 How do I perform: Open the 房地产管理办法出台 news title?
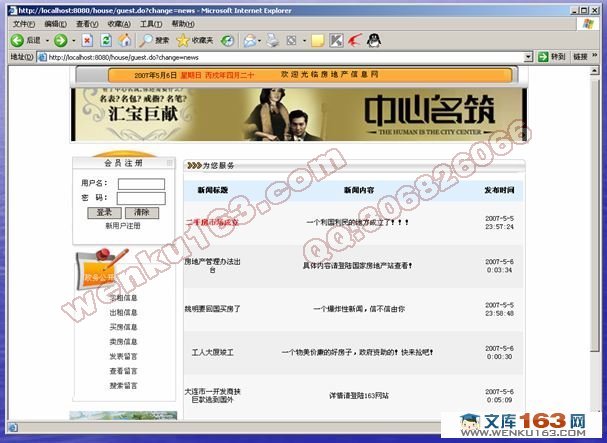[x=213, y=266]
